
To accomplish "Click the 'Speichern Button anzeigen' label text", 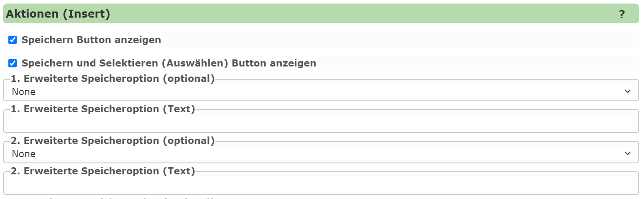I will (x=91, y=40).
